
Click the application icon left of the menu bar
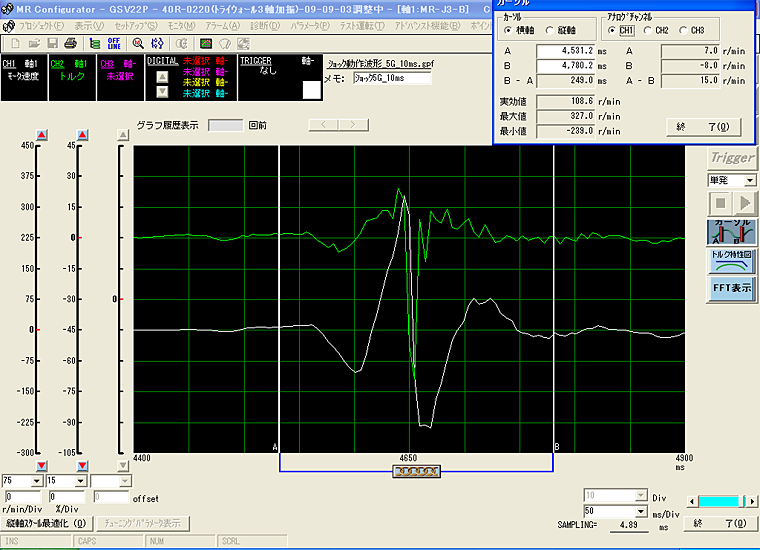9,26
